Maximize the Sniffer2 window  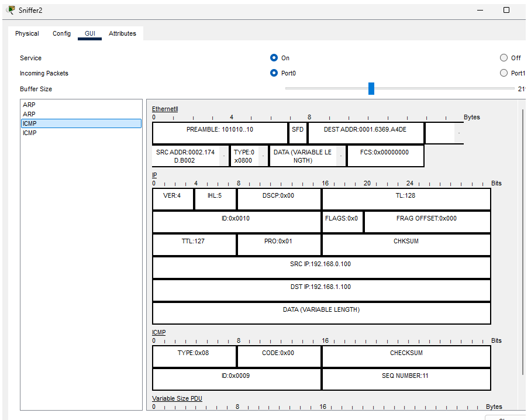tap(506, 10)
